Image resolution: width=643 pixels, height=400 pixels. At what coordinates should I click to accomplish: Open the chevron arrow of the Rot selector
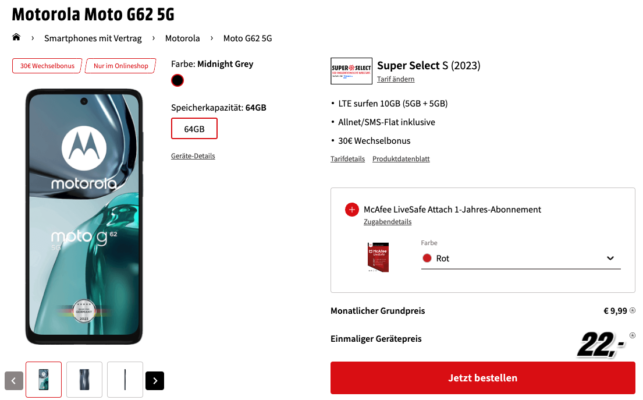(610, 258)
